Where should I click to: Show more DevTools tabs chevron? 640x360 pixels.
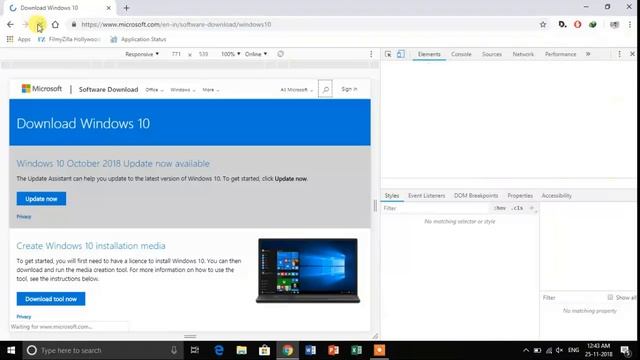(588, 54)
